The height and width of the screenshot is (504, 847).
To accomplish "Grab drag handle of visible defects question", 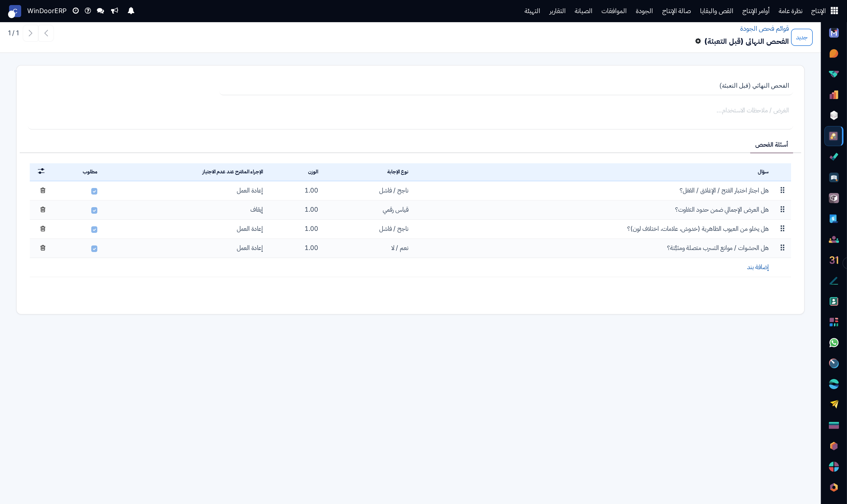I will point(782,229).
